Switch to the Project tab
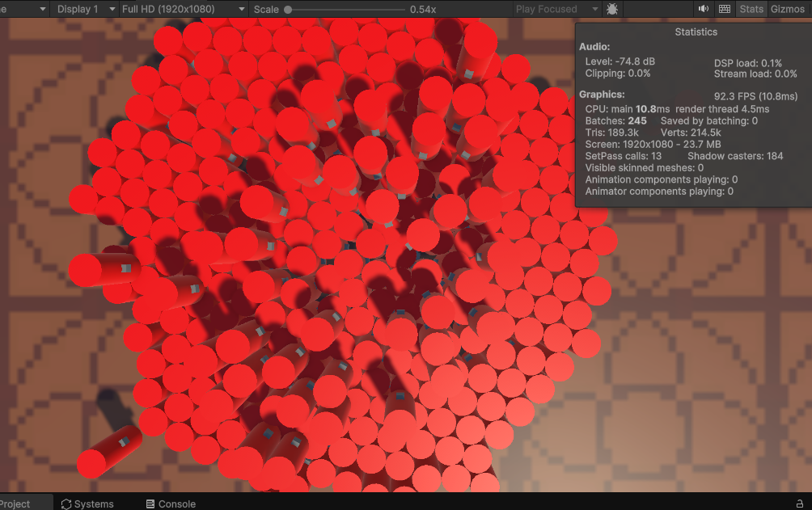The image size is (812, 510). coord(15,504)
